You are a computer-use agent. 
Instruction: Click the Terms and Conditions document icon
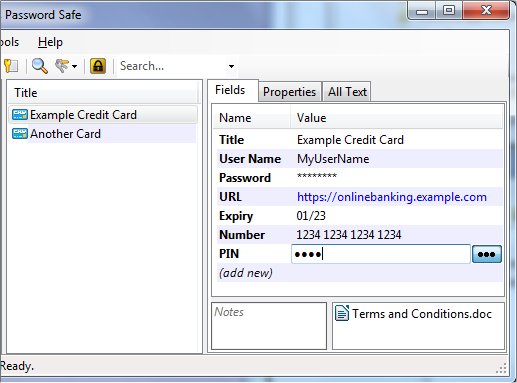coord(342,313)
